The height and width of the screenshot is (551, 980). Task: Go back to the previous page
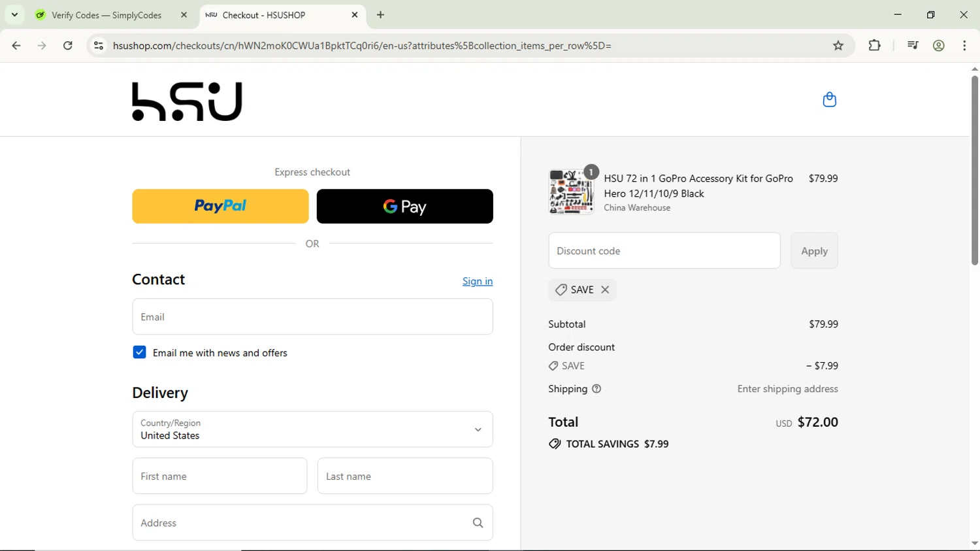tap(16, 46)
